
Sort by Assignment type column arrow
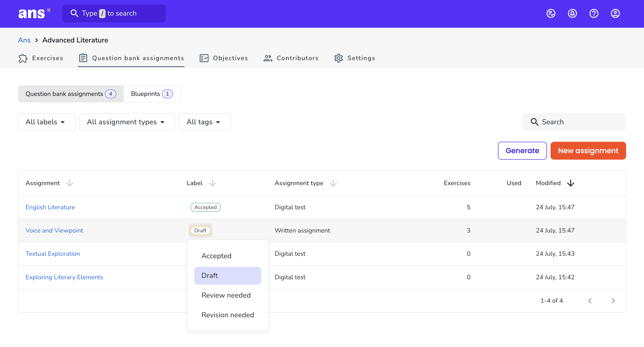click(x=333, y=183)
